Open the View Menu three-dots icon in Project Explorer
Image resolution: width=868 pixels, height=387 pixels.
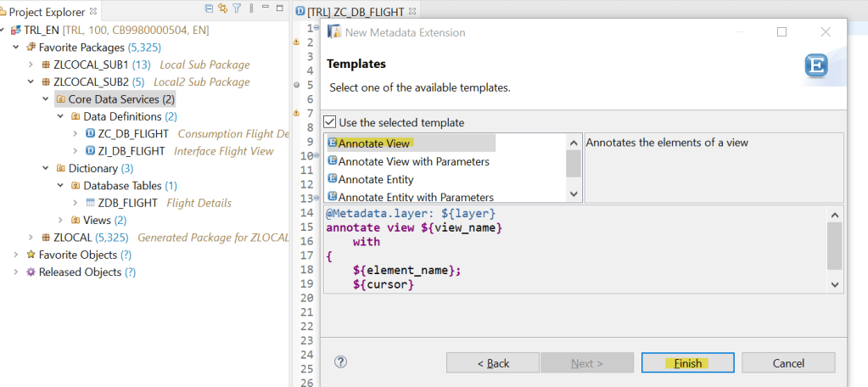click(251, 8)
